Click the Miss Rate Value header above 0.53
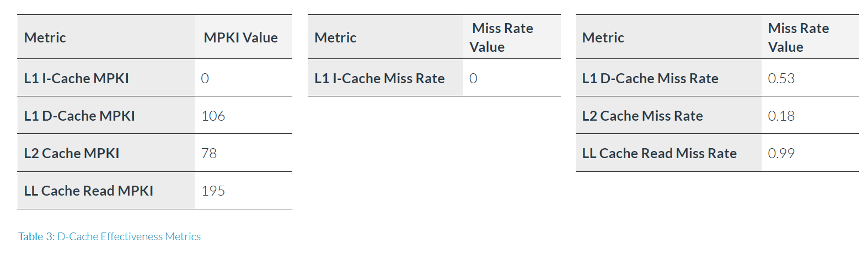 (x=798, y=37)
